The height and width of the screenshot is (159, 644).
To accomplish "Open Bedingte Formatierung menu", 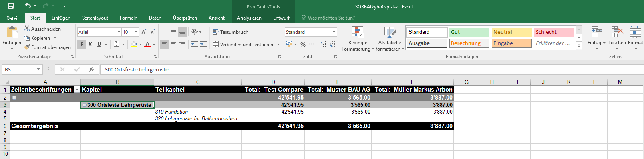I will pyautogui.click(x=358, y=39).
